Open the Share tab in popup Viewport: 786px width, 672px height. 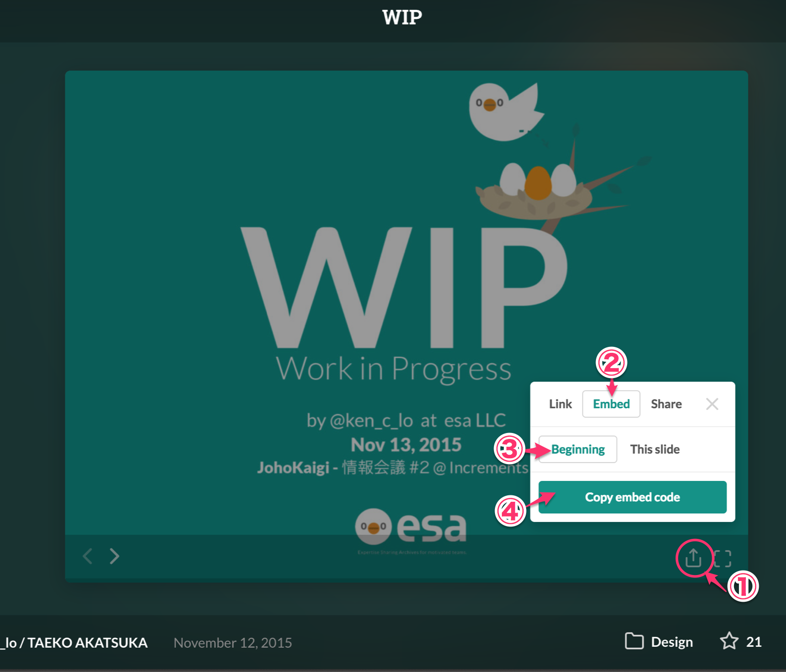coord(666,404)
